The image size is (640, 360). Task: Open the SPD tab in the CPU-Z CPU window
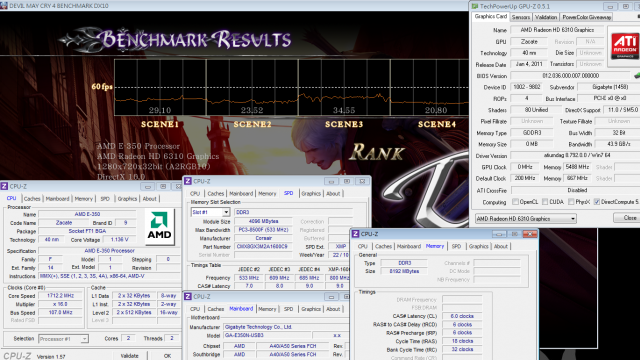pos(105,199)
